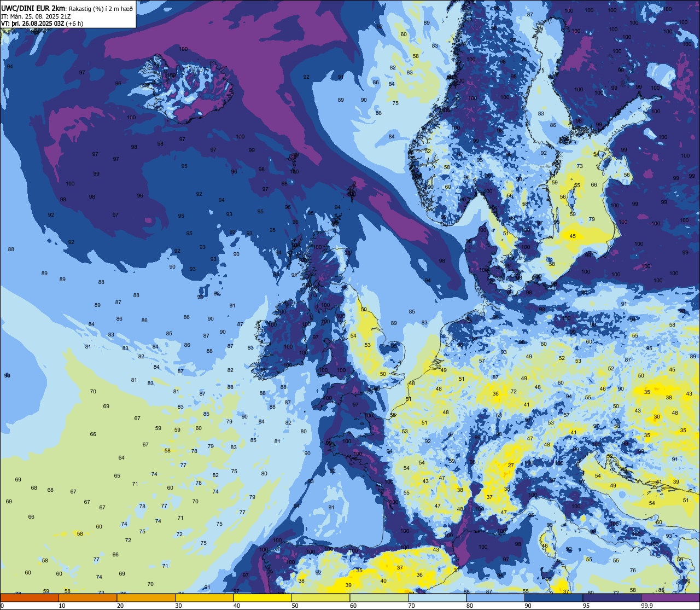This screenshot has width=700, height=610.
Task: Select the legend tick label "60"
Action: (353, 606)
